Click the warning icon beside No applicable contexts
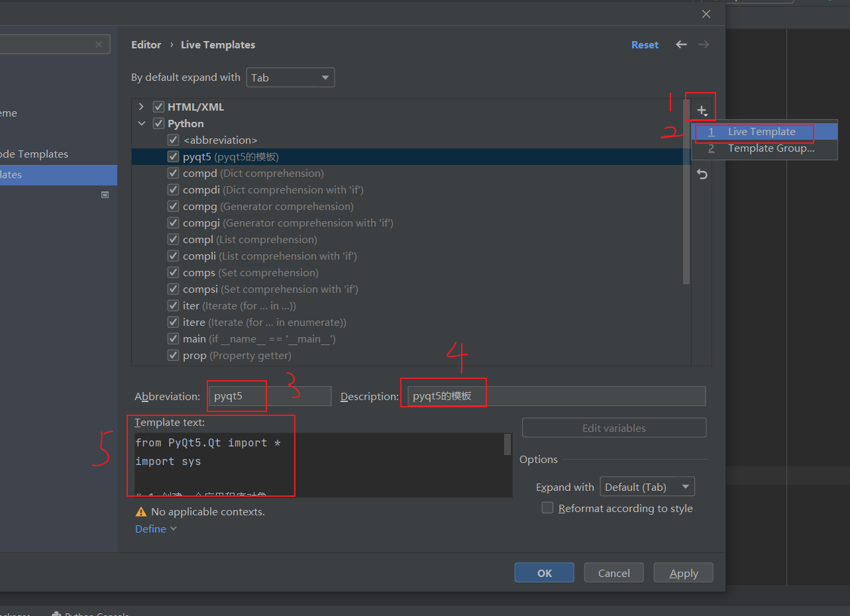 pos(141,512)
